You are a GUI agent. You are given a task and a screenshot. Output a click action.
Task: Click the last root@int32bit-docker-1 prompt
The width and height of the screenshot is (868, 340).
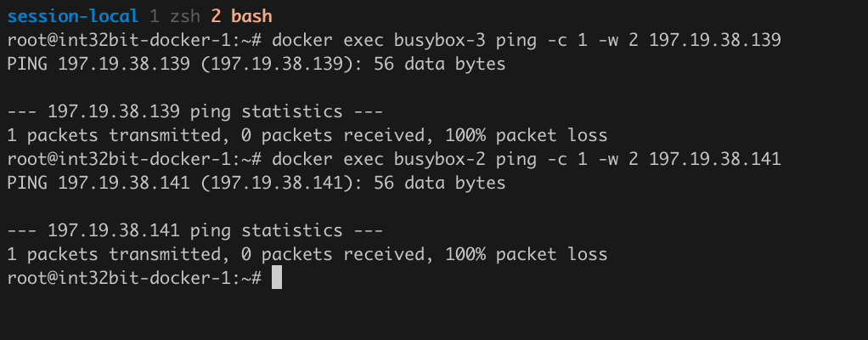pyautogui.click(x=134, y=278)
